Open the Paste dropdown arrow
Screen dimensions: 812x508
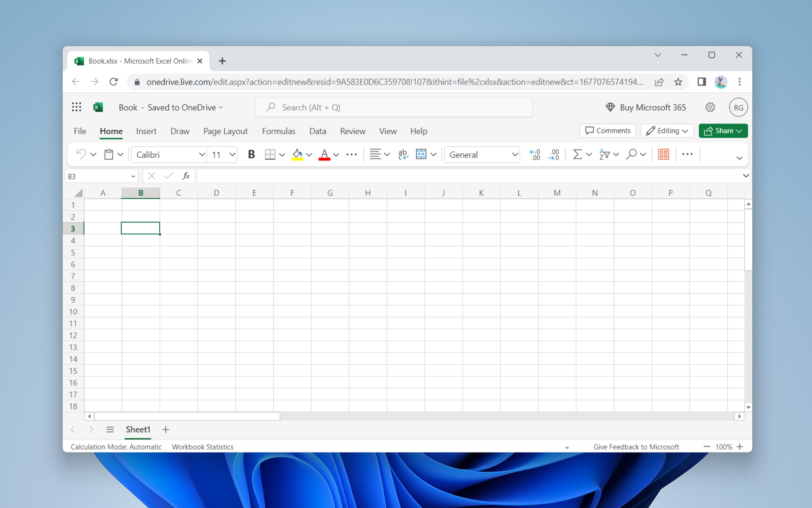pyautogui.click(x=120, y=155)
